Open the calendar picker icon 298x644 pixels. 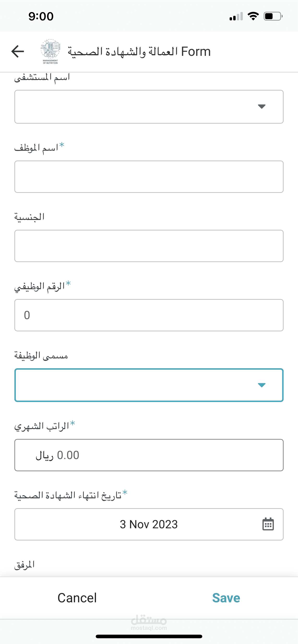(268, 524)
